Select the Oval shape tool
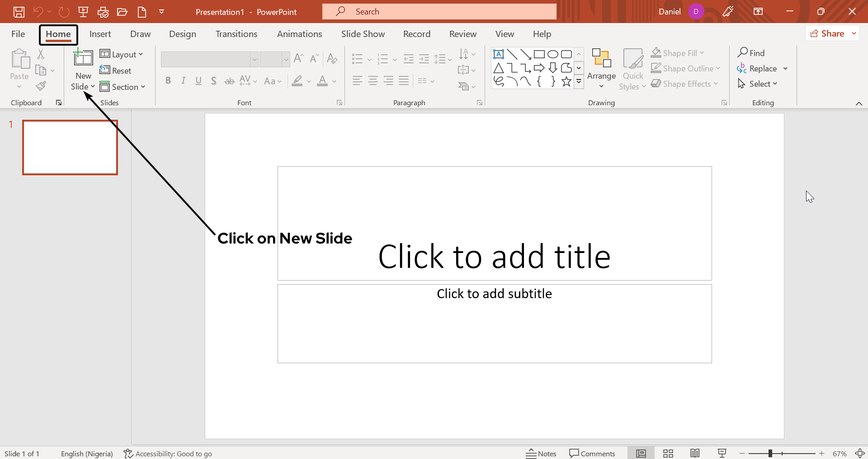Viewport: 868px width, 459px height. click(x=553, y=54)
